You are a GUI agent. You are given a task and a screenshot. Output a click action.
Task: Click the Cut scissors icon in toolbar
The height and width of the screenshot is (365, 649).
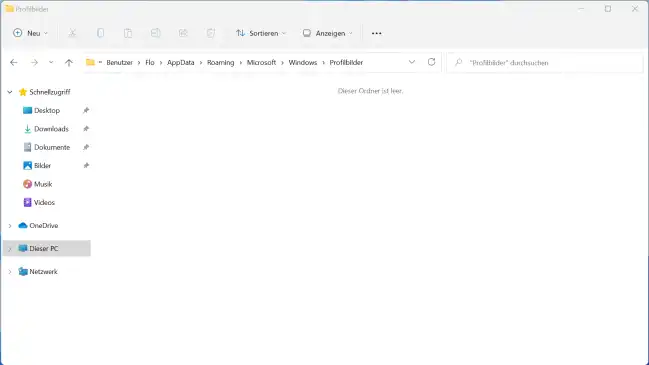pos(72,33)
